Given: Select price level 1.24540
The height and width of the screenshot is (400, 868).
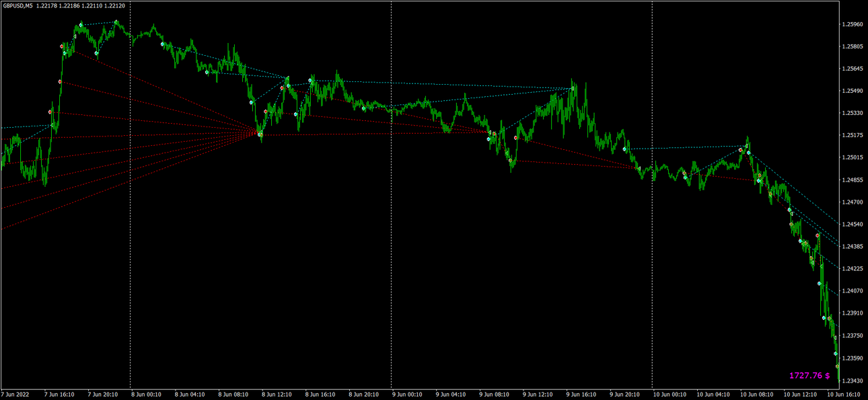Looking at the screenshot, I should click(853, 225).
